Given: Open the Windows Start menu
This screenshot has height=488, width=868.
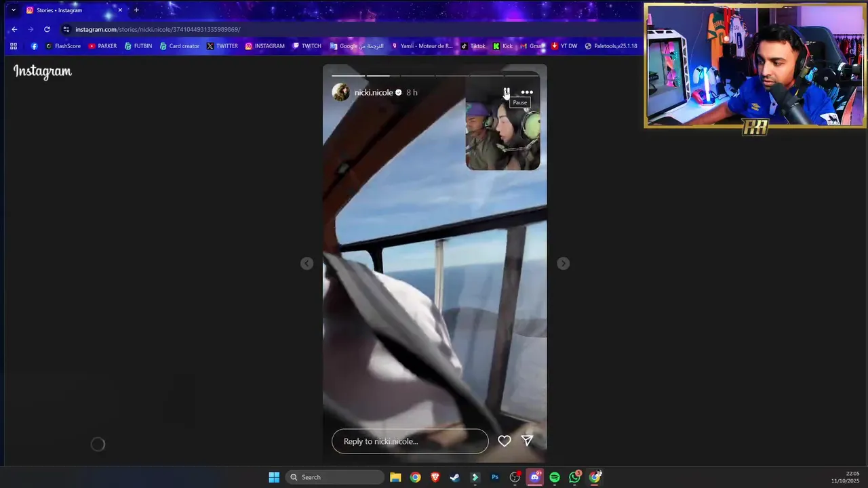Looking at the screenshot, I should pos(274,477).
